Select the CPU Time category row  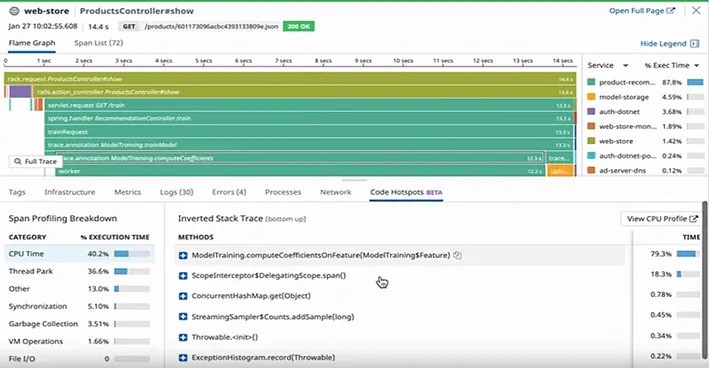coord(79,254)
